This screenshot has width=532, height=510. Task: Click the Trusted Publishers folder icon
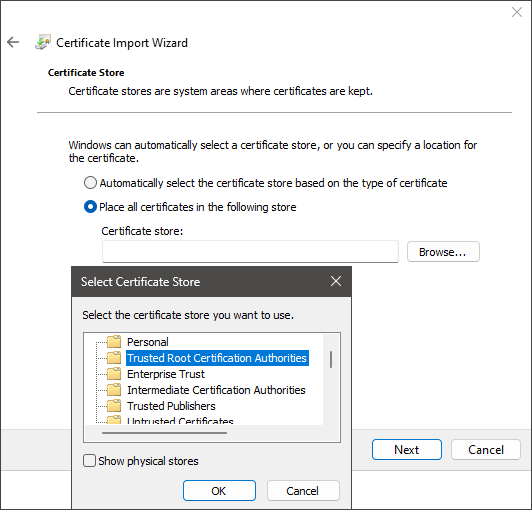(x=114, y=405)
